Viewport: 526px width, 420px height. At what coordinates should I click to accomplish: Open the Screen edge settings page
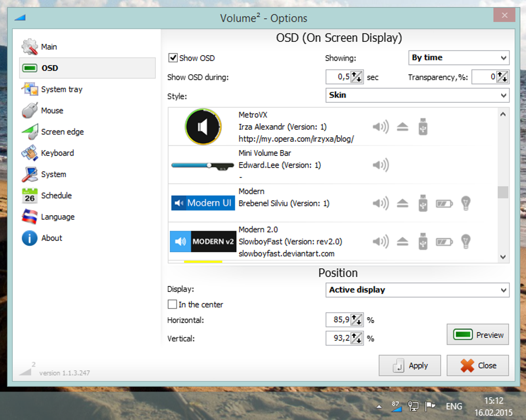[87, 132]
